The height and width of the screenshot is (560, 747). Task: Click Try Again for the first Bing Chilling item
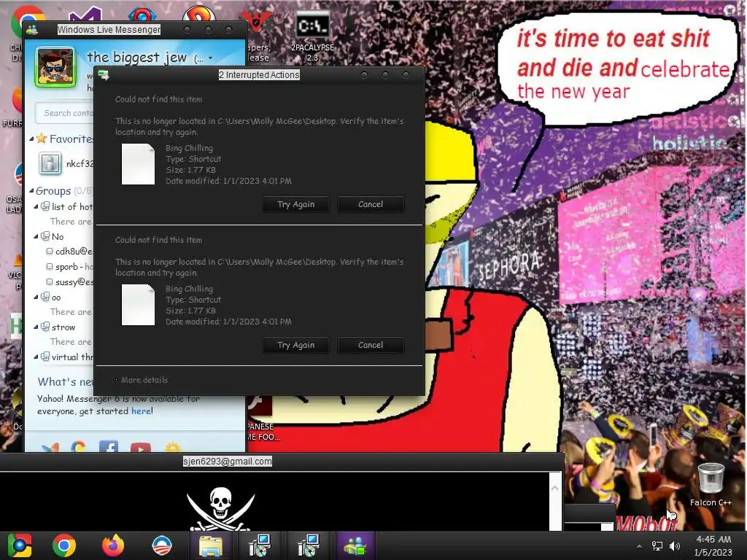point(296,204)
